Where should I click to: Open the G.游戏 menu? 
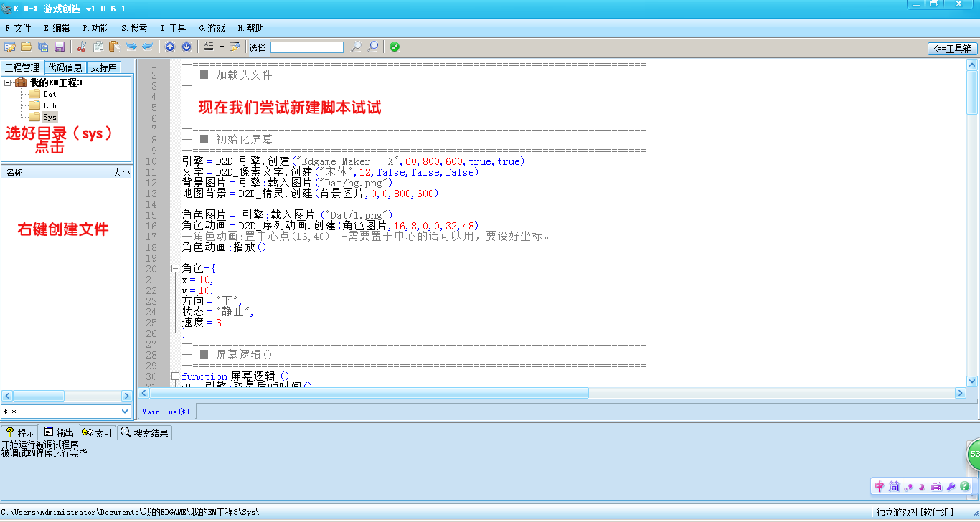coord(212,29)
